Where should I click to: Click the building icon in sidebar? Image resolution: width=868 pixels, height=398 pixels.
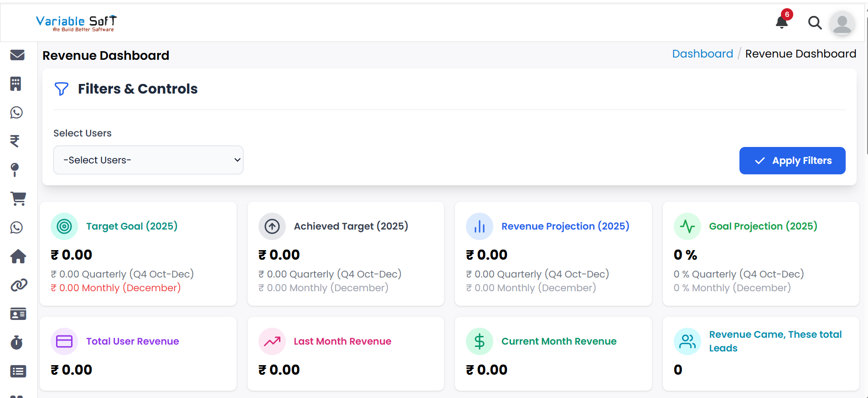(x=16, y=84)
